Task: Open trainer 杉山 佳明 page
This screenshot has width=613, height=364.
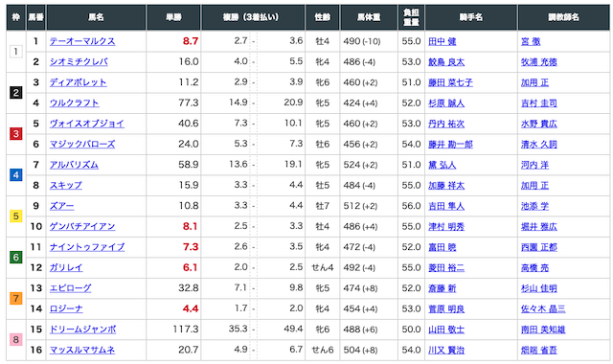Action: coord(539,288)
